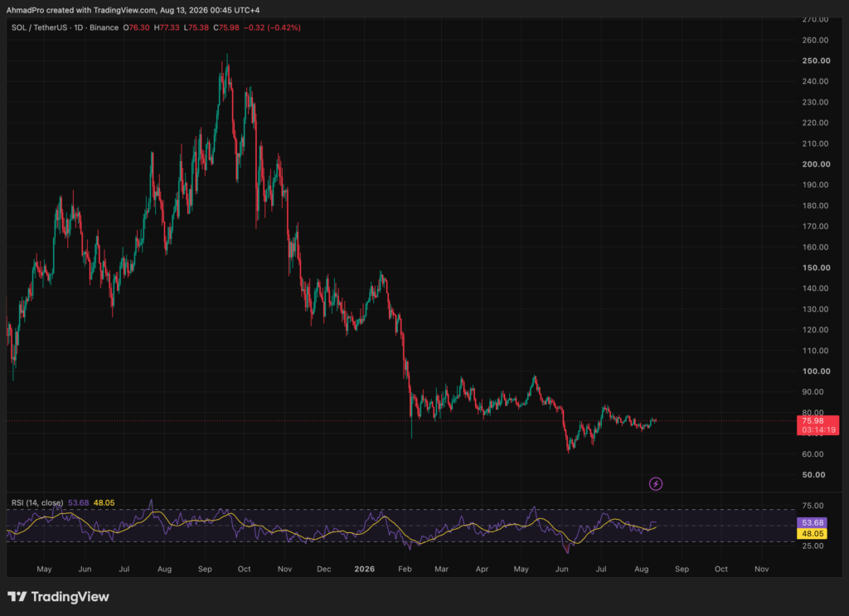Click the 230.00 price scale label
The width and height of the screenshot is (849, 616).
(x=816, y=102)
